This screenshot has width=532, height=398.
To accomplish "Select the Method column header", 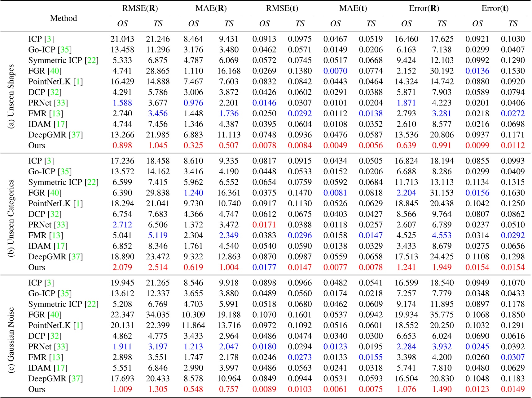I will (63, 19).
